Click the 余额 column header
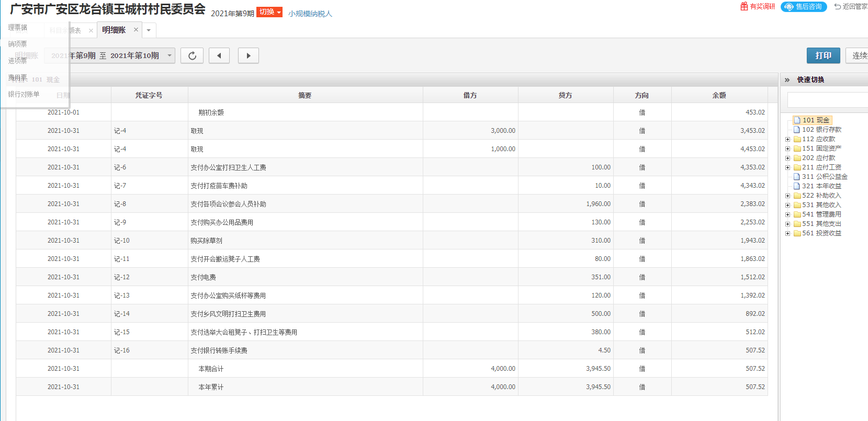Viewport: 868px width, 421px height. click(x=719, y=95)
